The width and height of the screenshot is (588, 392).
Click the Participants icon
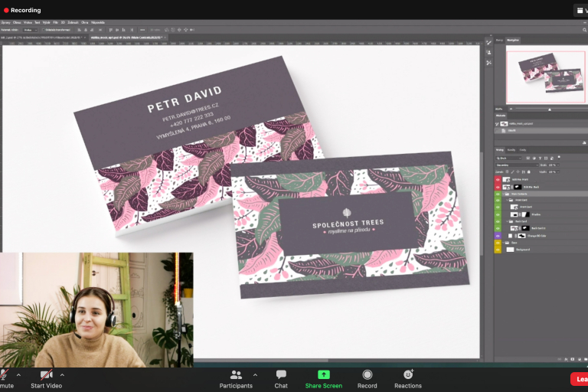[236, 375]
